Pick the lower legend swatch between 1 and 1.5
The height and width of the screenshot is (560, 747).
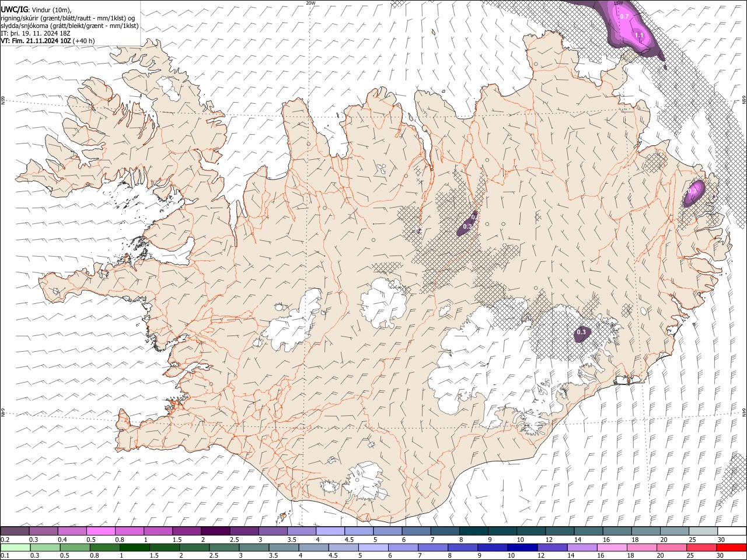tap(134, 547)
